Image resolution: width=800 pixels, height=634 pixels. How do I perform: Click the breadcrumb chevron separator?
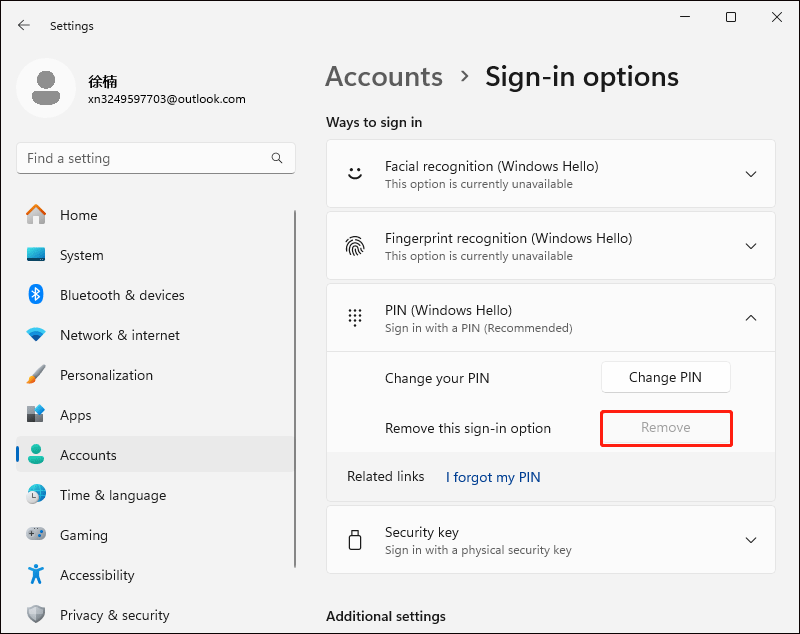464,77
